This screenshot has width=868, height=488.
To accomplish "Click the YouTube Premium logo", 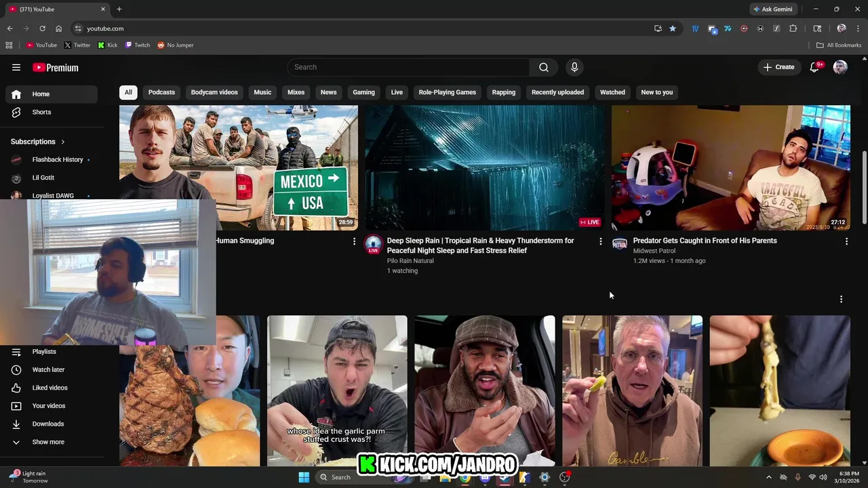I will pyautogui.click(x=56, y=67).
